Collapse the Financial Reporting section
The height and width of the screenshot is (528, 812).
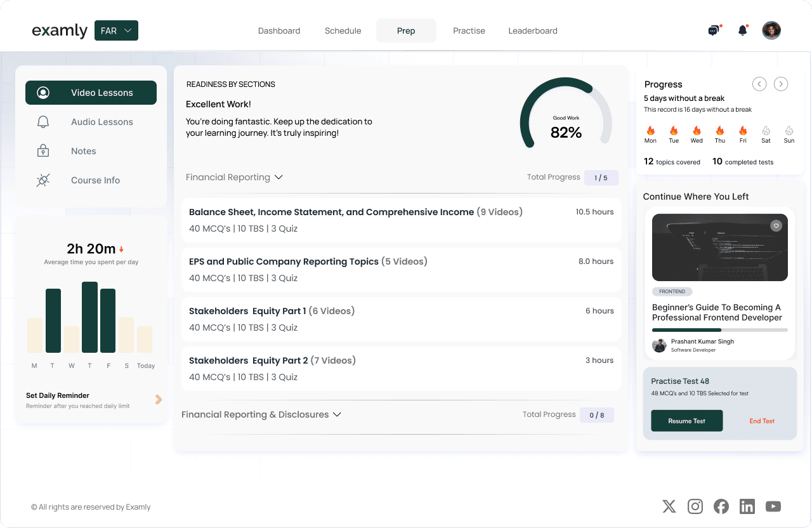pos(279,177)
